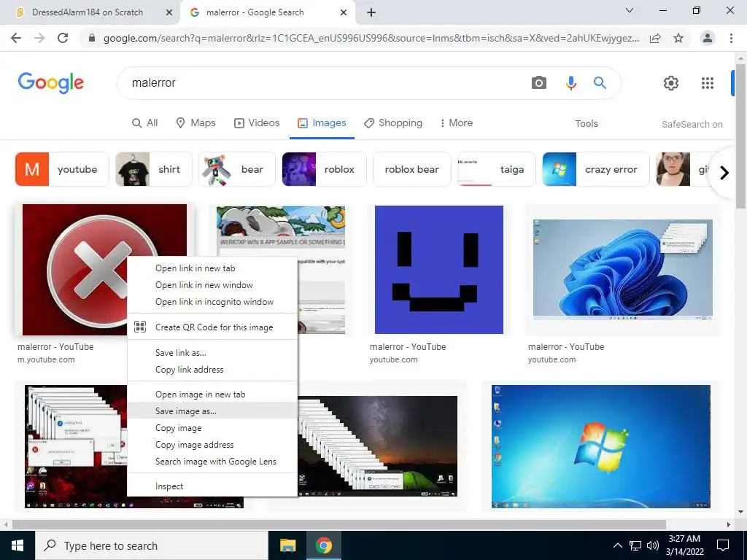
Task: Open the Windows 7 desktop thumbnail
Action: [x=601, y=447]
